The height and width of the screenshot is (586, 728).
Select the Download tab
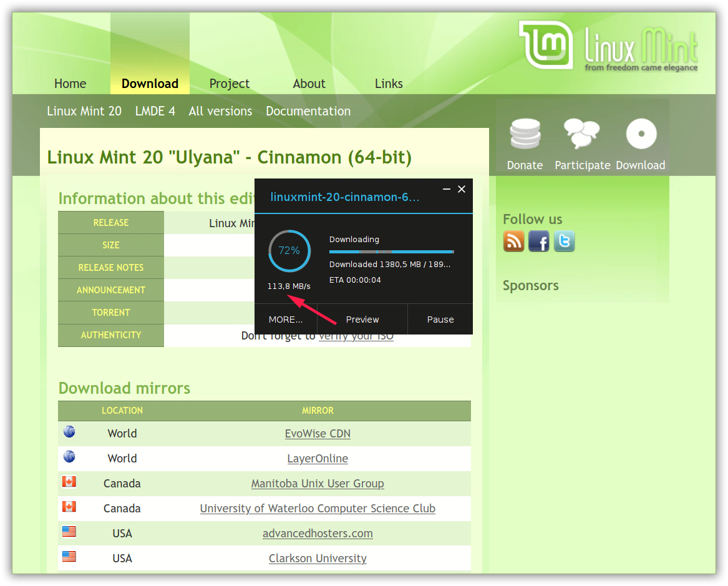coord(150,84)
